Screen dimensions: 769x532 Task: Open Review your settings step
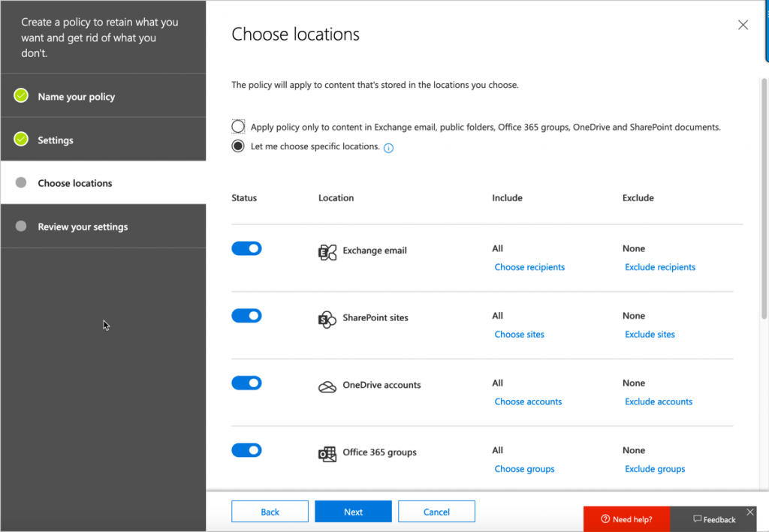coord(83,227)
